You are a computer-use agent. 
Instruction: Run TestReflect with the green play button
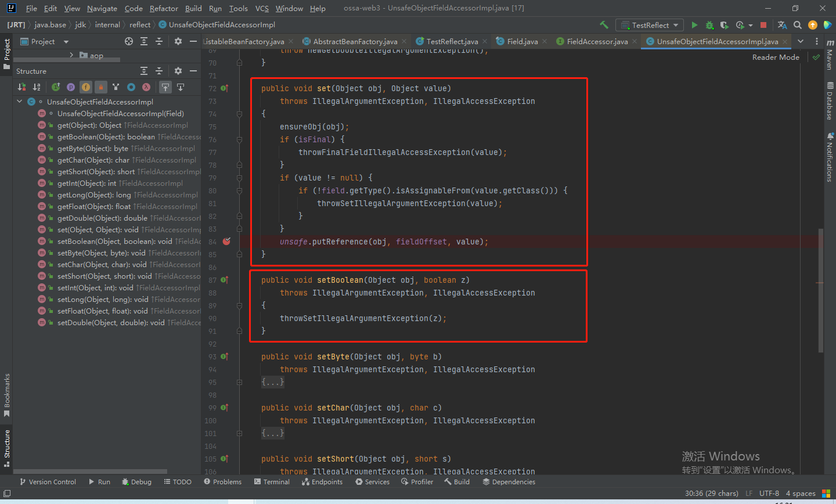[x=694, y=25]
